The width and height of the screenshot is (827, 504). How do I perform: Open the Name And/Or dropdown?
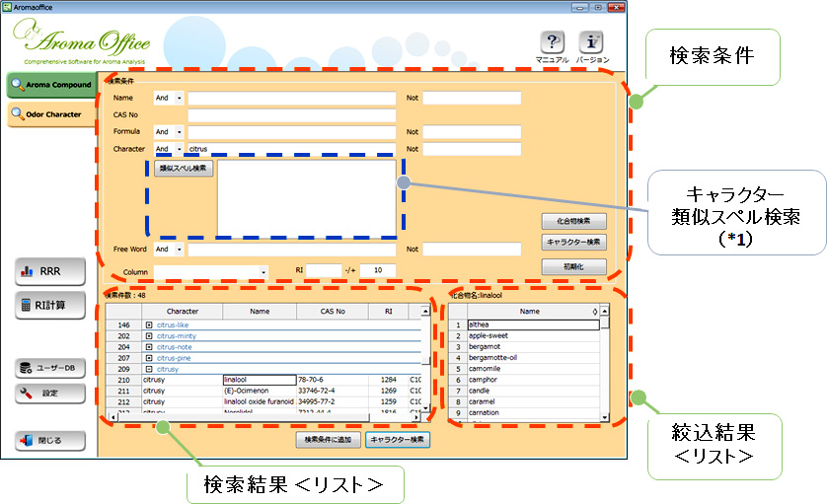point(179,98)
